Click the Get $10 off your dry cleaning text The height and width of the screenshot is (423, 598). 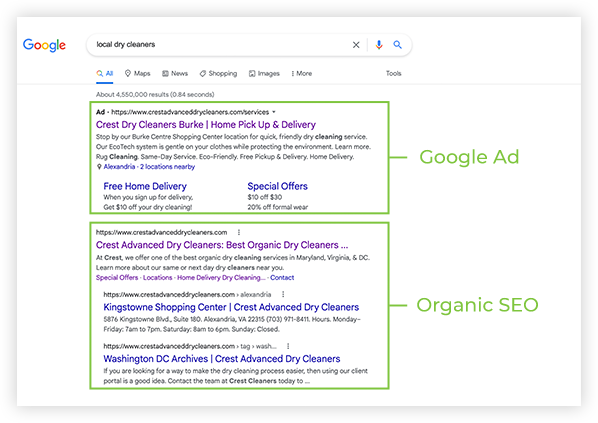pyautogui.click(x=148, y=207)
